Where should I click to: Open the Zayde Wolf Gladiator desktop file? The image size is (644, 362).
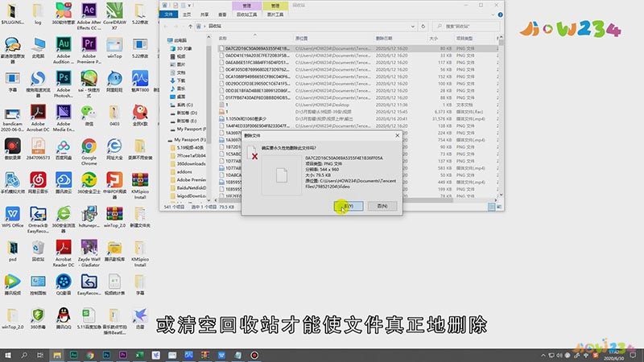pyautogui.click(x=89, y=253)
